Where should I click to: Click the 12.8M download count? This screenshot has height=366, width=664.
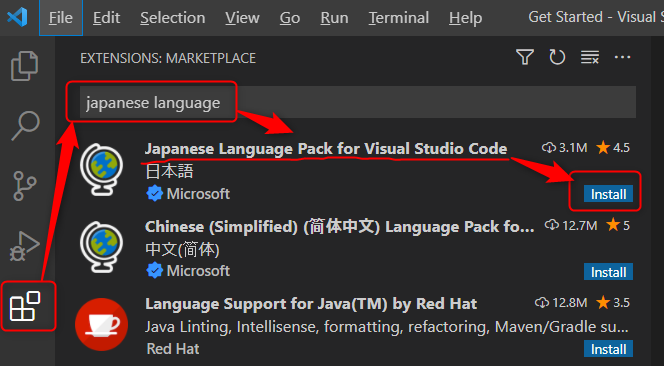[x=561, y=302]
